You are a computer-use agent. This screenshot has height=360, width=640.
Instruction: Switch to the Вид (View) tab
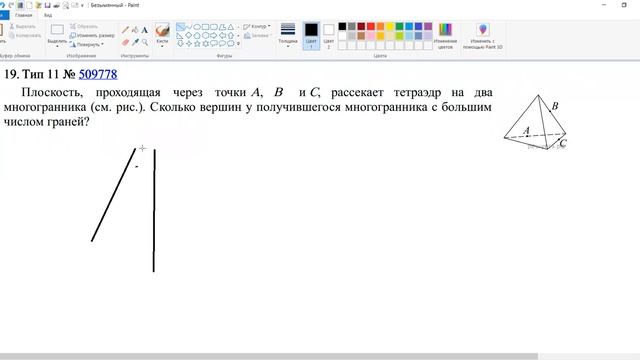[48, 15]
